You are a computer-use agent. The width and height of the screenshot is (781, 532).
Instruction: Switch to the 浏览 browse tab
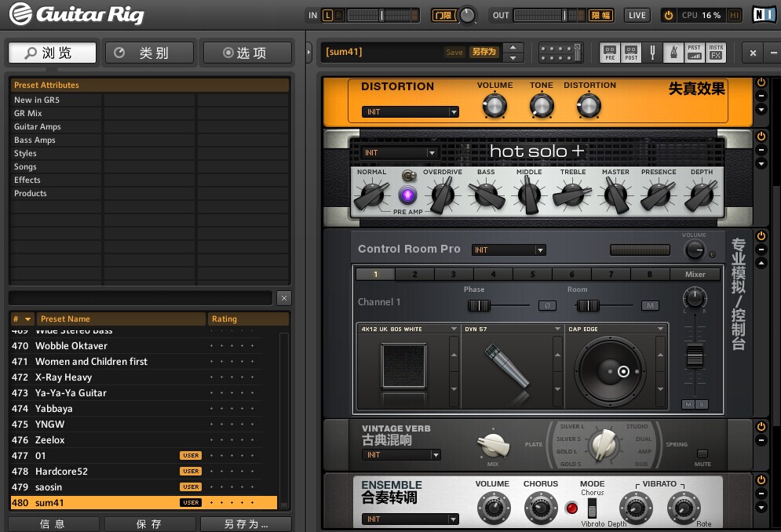click(x=53, y=53)
